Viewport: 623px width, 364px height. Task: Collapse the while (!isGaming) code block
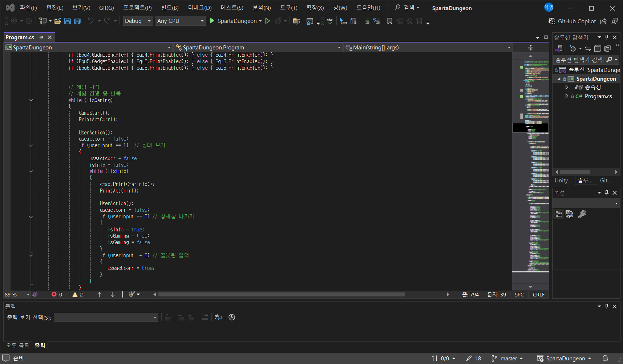31,100
